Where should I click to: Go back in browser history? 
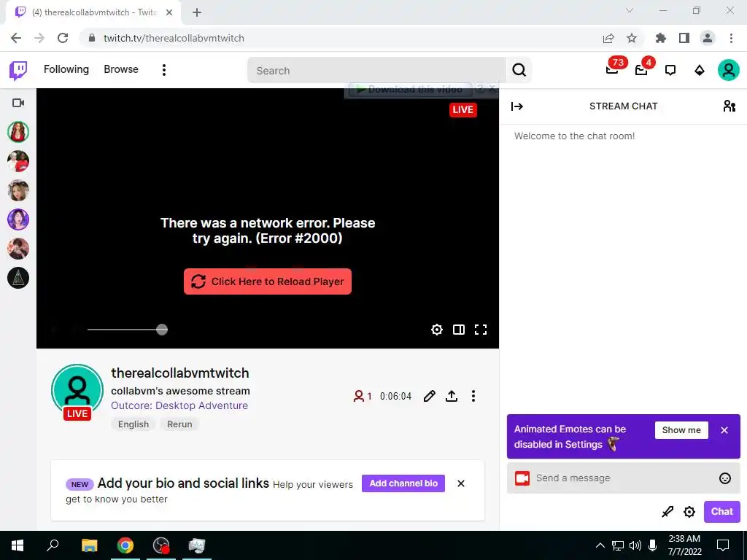point(16,38)
